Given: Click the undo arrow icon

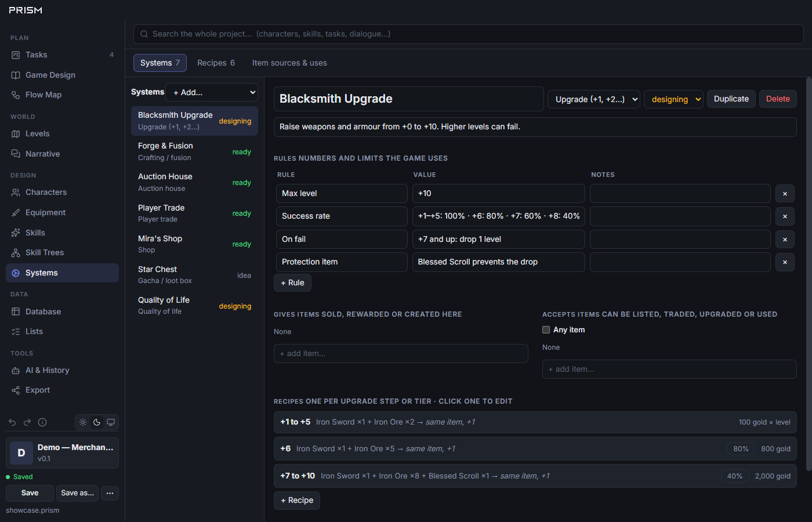Looking at the screenshot, I should [12, 422].
